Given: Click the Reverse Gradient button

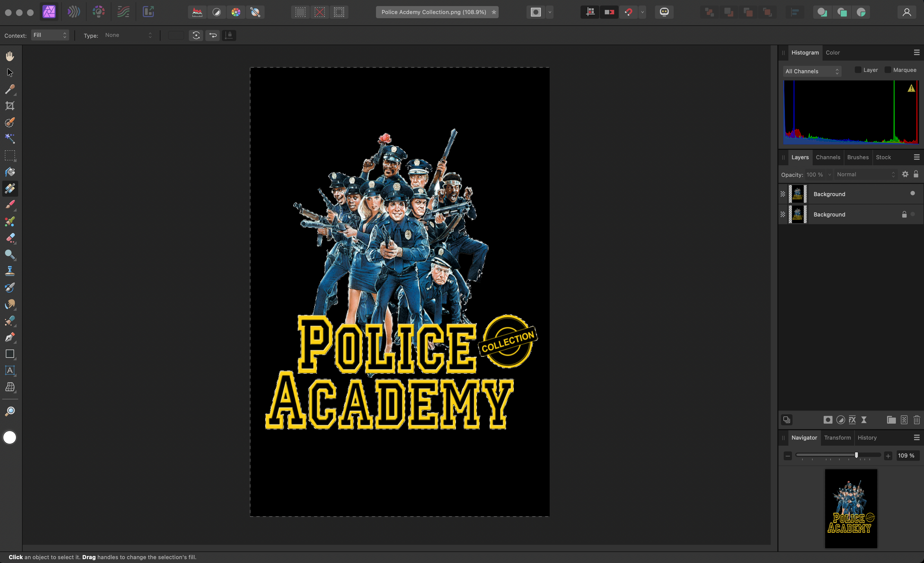Looking at the screenshot, I should pos(213,36).
